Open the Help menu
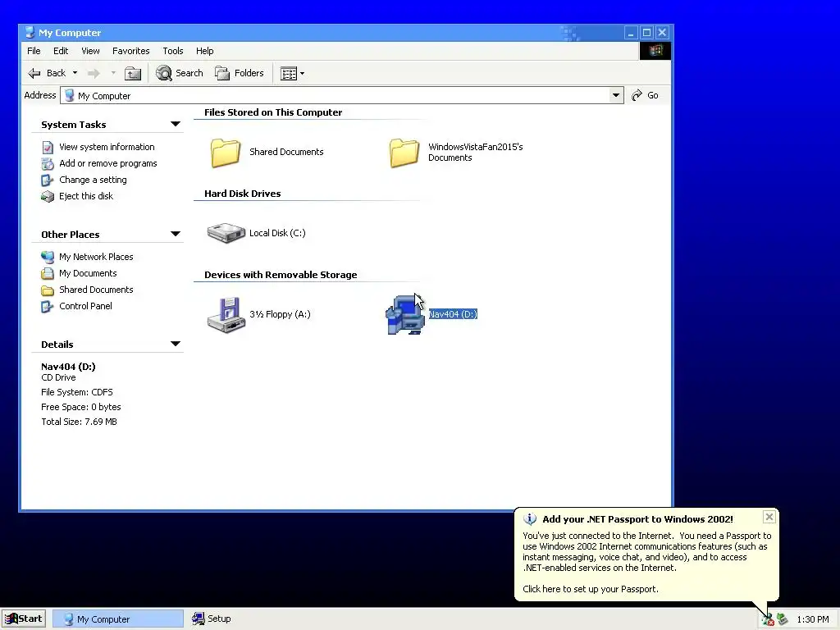The width and height of the screenshot is (840, 630). pyautogui.click(x=204, y=51)
